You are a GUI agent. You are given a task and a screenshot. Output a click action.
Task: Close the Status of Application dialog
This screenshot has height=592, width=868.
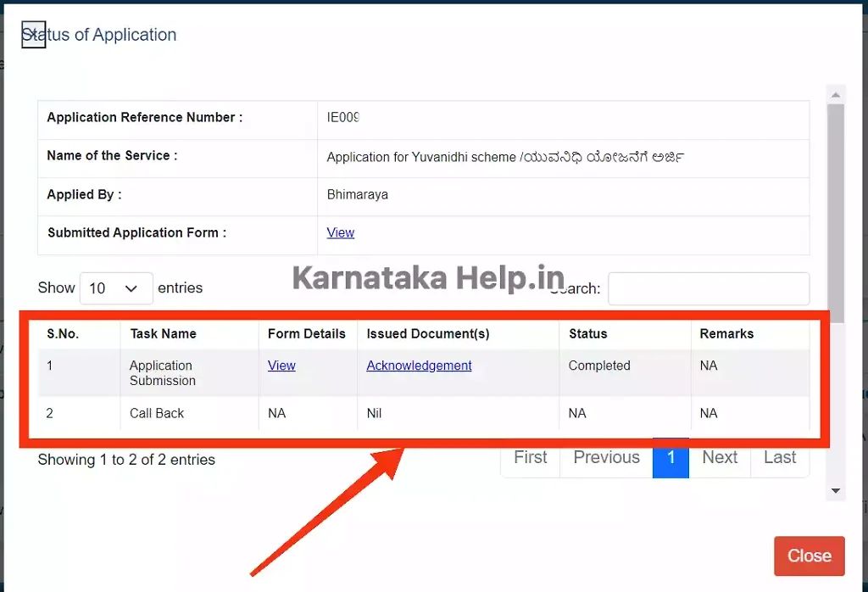point(810,556)
